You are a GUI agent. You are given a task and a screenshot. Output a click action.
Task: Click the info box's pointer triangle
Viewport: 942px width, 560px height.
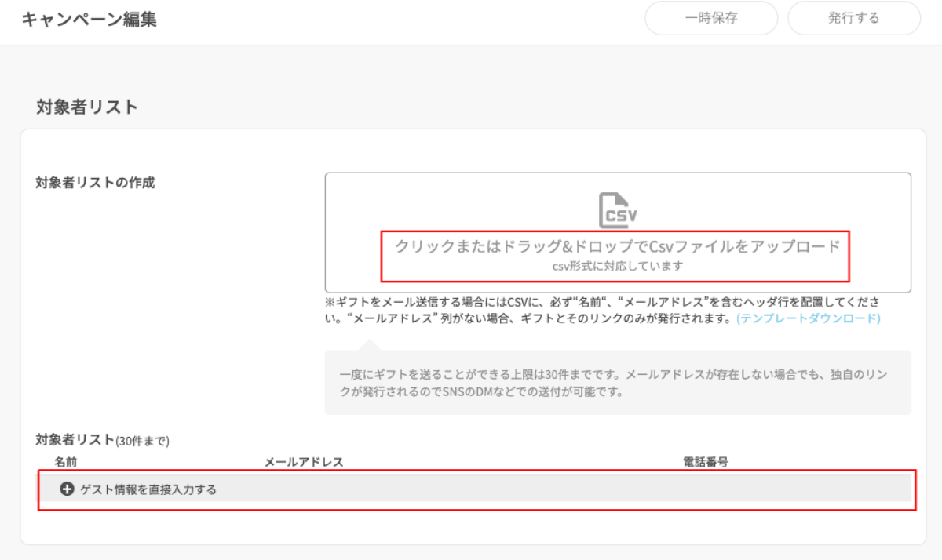coord(367,345)
